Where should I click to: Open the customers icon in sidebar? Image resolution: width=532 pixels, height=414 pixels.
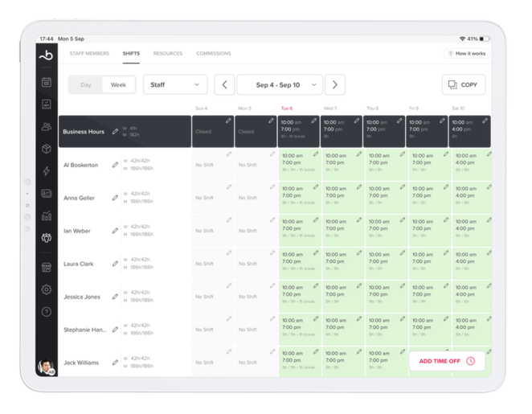point(47,126)
